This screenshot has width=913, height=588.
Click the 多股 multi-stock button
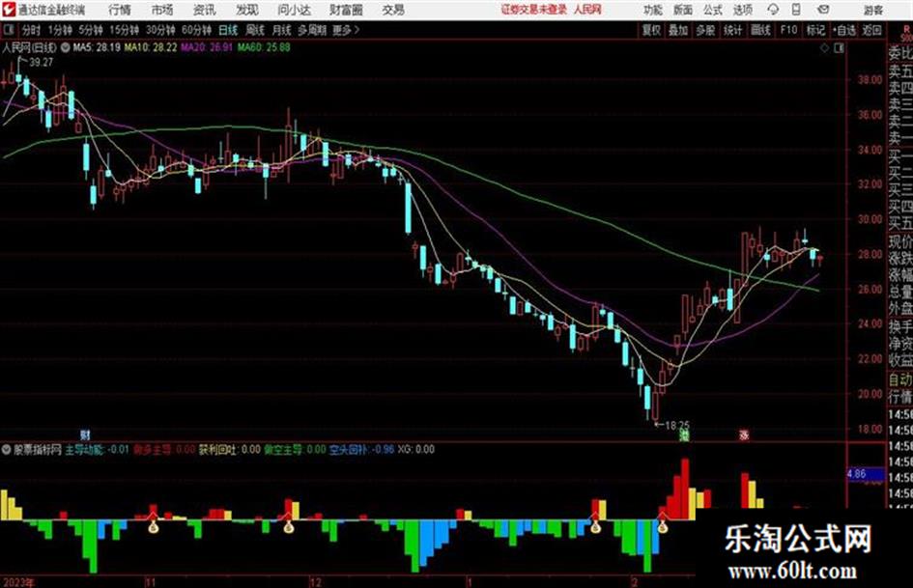tap(705, 30)
